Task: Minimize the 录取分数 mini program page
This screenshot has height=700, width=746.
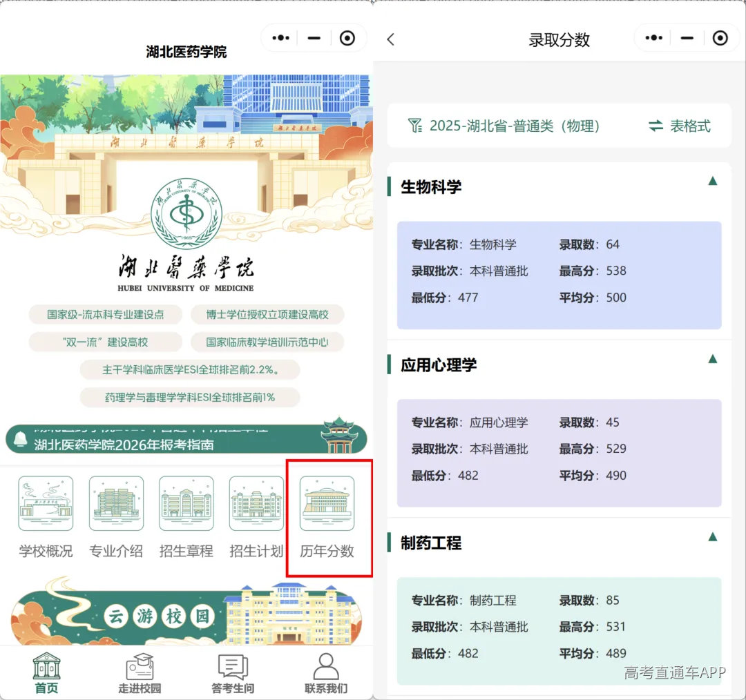Action: 687,38
